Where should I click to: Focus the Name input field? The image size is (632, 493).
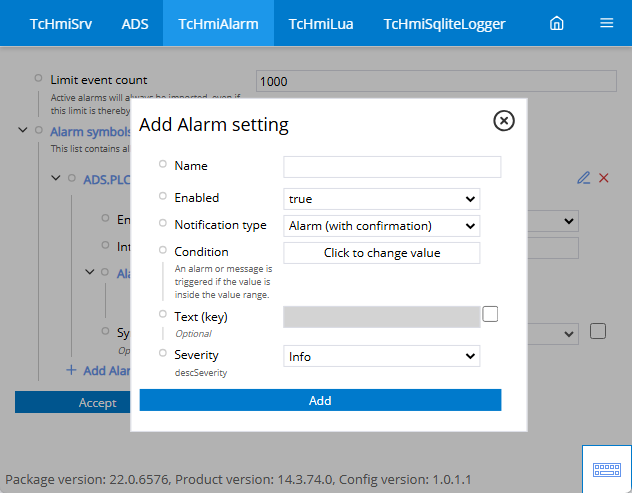(392, 167)
